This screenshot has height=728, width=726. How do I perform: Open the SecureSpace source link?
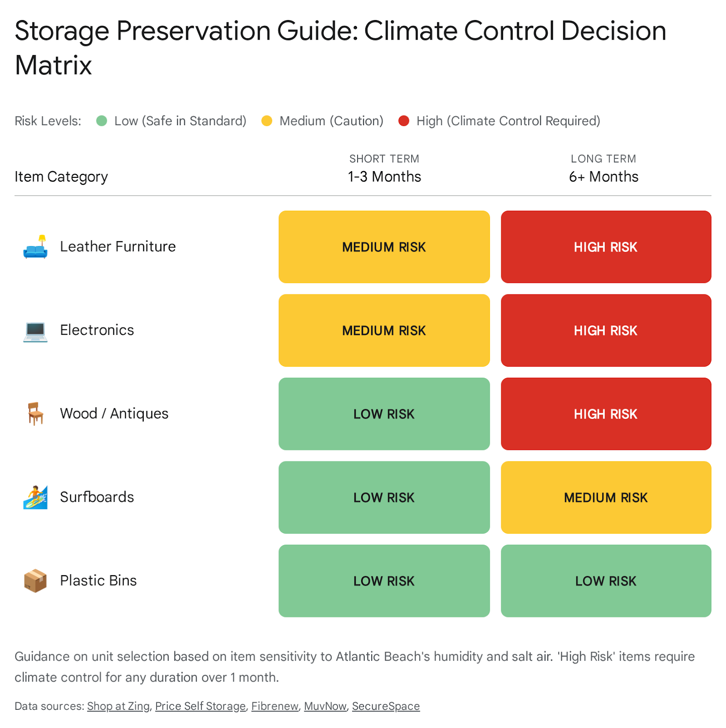386,706
